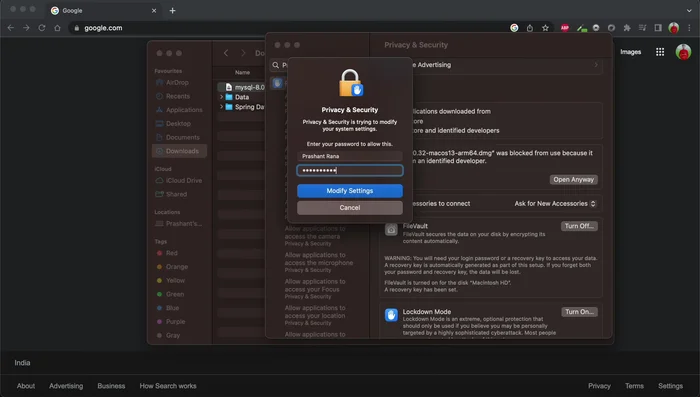Switch to the Google browser tab

pyautogui.click(x=104, y=10)
